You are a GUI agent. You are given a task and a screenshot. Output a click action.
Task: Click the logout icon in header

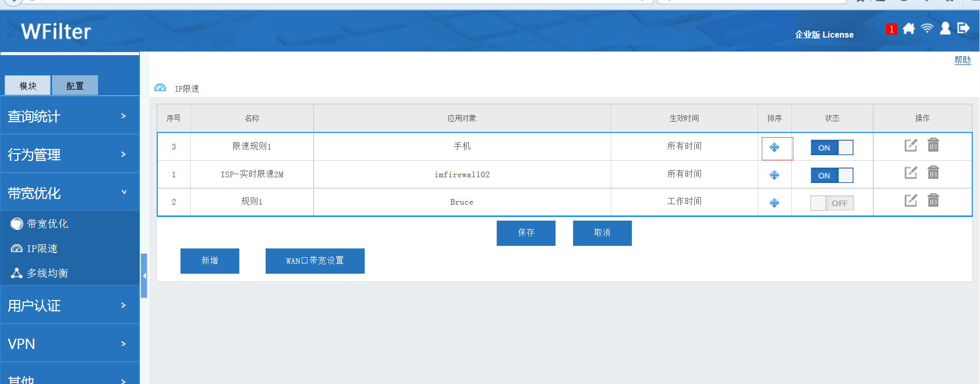coord(963,28)
